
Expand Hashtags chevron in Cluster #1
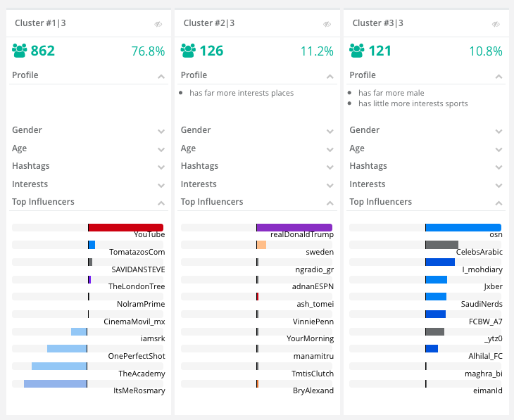click(161, 167)
